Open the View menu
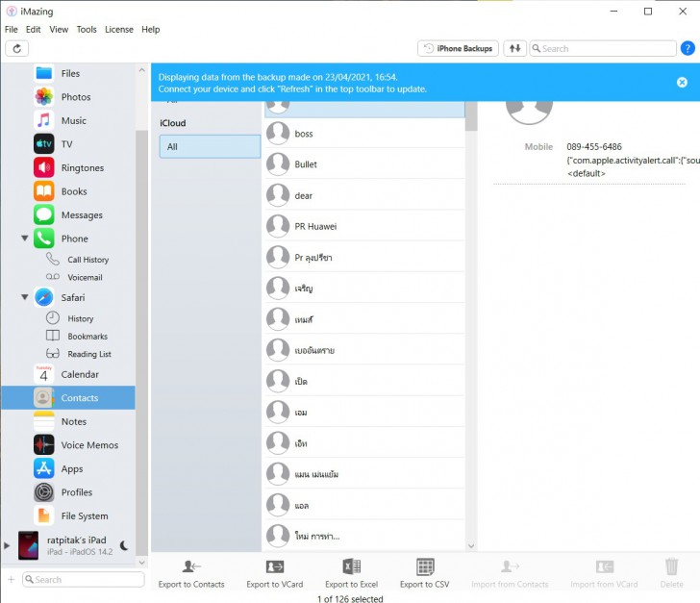Image resolution: width=700 pixels, height=603 pixels. (x=59, y=30)
